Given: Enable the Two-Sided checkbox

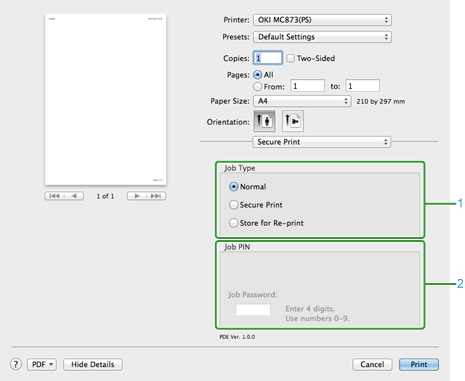Looking at the screenshot, I should (291, 58).
